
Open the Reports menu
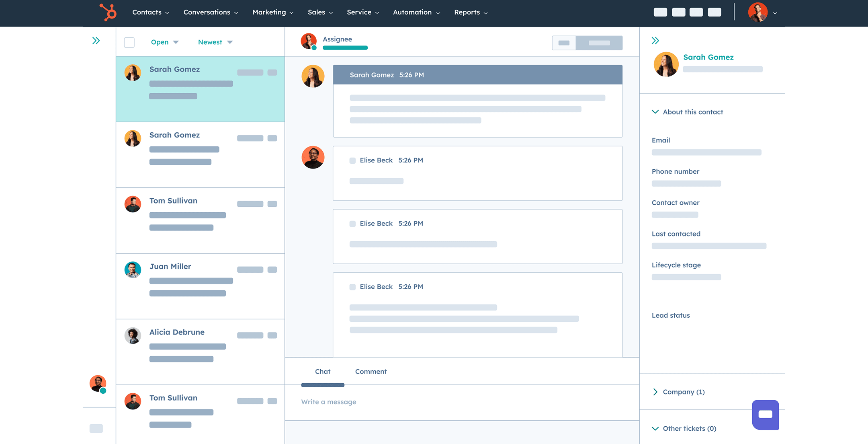[x=471, y=12]
